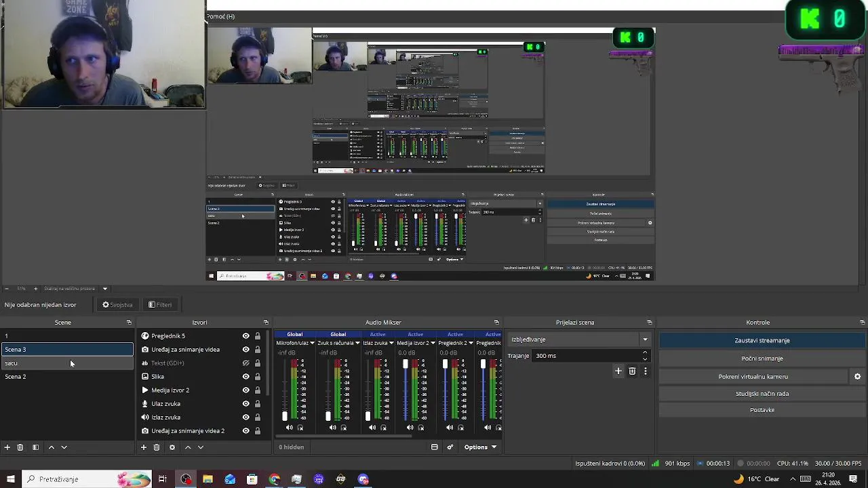Mute Zvuk s računala channel speaker
This screenshot has height=488, width=868.
point(332,428)
